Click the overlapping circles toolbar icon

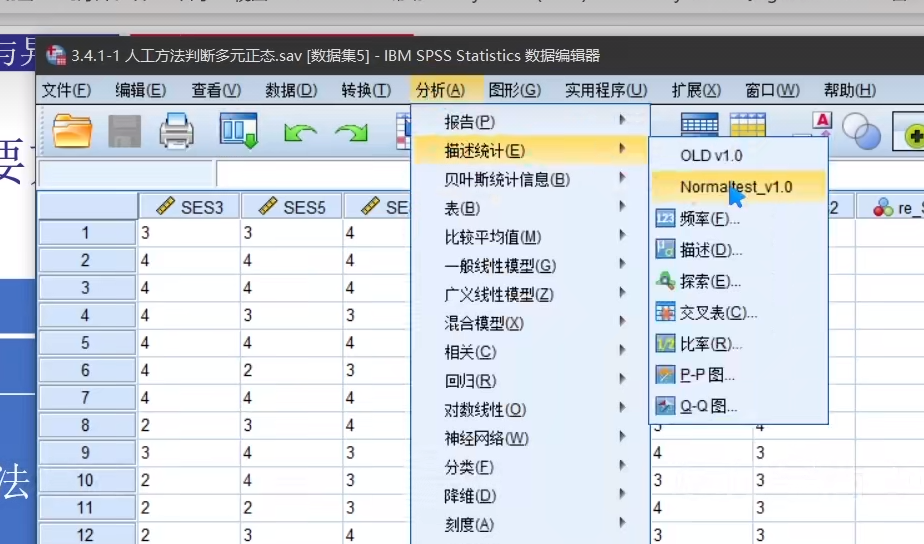coord(861,131)
